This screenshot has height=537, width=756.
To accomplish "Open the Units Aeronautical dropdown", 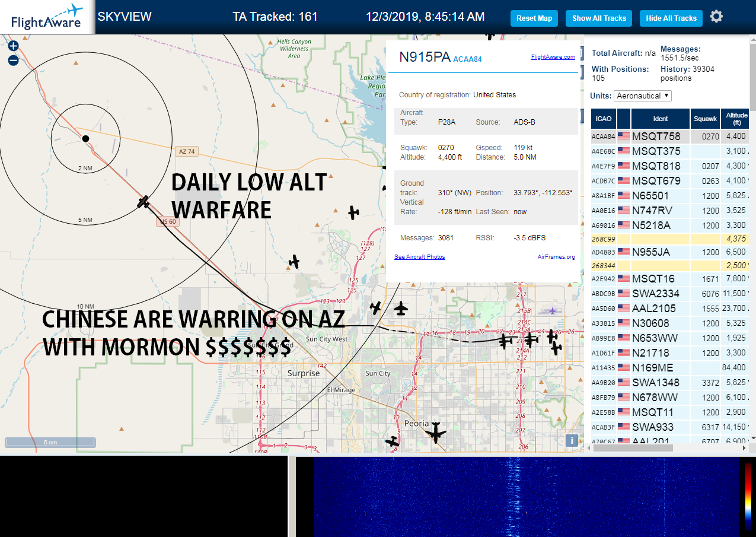I will tap(643, 96).
